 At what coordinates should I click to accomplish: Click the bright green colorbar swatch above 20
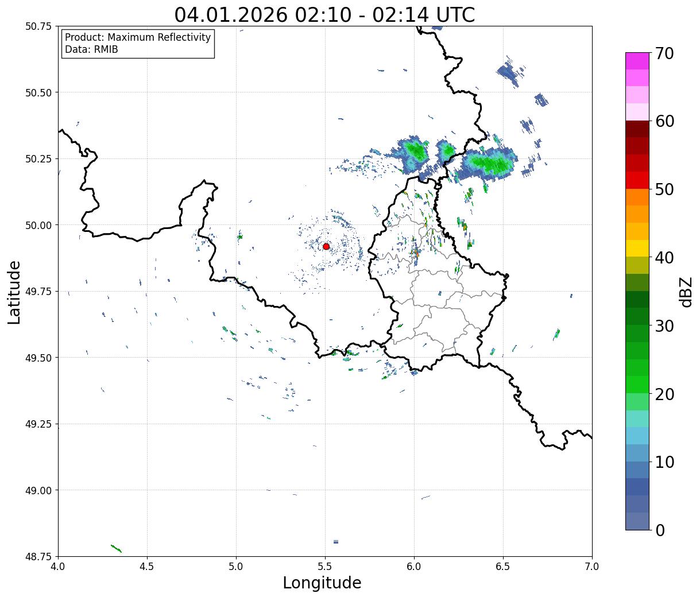point(637,385)
